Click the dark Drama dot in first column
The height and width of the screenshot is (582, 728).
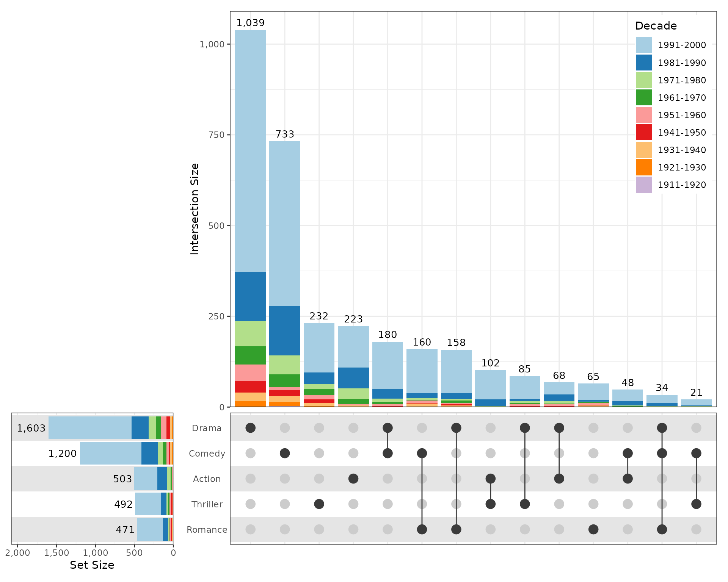tap(250, 428)
